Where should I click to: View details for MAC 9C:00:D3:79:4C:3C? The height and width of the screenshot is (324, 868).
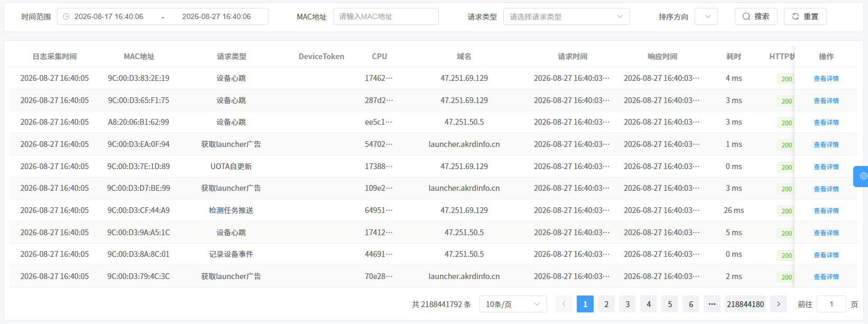tap(826, 276)
